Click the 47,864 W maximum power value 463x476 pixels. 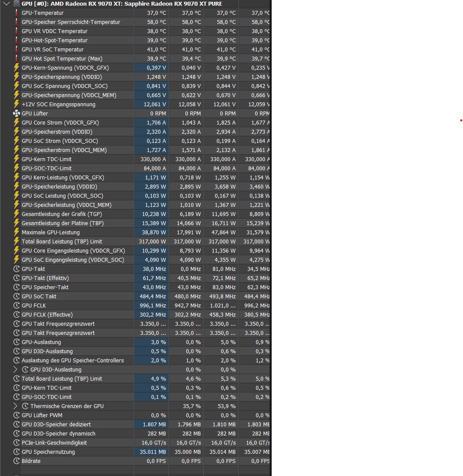tap(223, 232)
